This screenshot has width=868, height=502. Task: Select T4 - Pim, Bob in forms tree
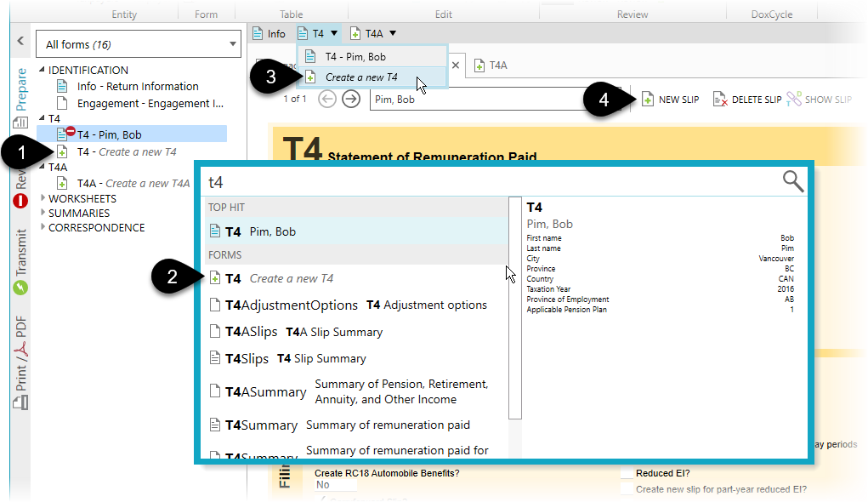point(132,134)
